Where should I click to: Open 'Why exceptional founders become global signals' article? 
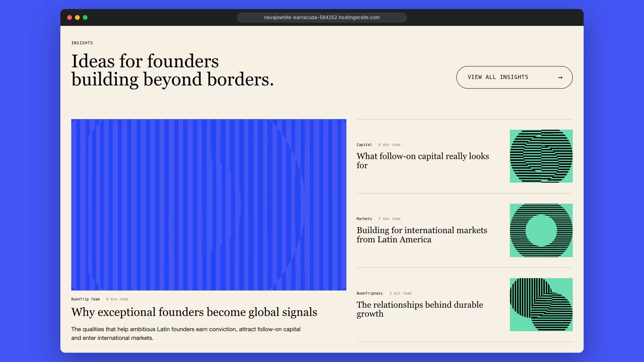click(x=194, y=312)
